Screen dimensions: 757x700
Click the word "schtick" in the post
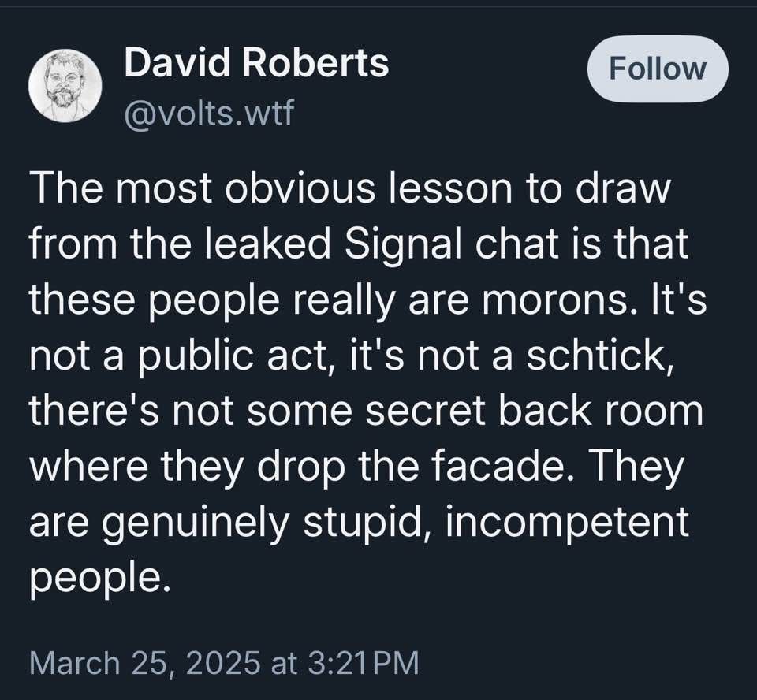[595, 356]
